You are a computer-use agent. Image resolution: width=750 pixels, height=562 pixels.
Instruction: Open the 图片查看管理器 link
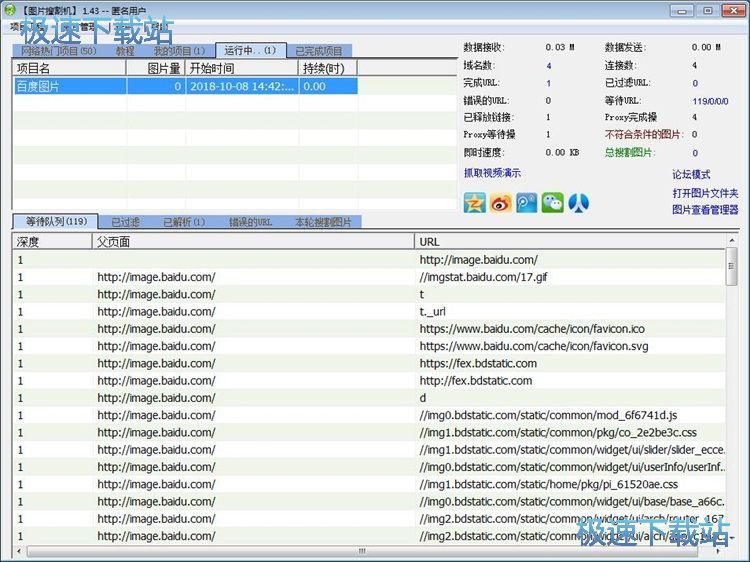(705, 209)
